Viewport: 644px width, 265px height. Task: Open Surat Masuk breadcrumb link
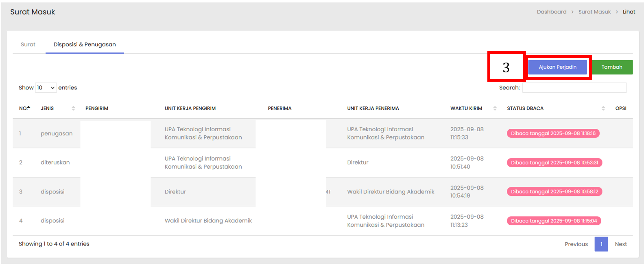click(594, 12)
